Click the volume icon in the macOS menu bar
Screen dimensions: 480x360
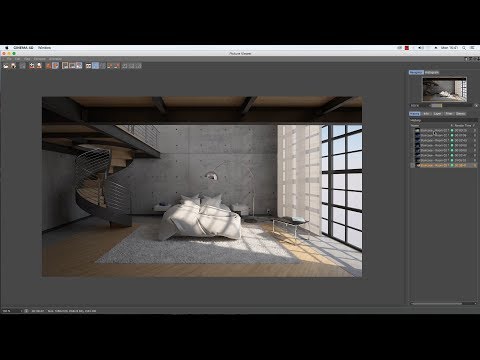tap(421, 48)
